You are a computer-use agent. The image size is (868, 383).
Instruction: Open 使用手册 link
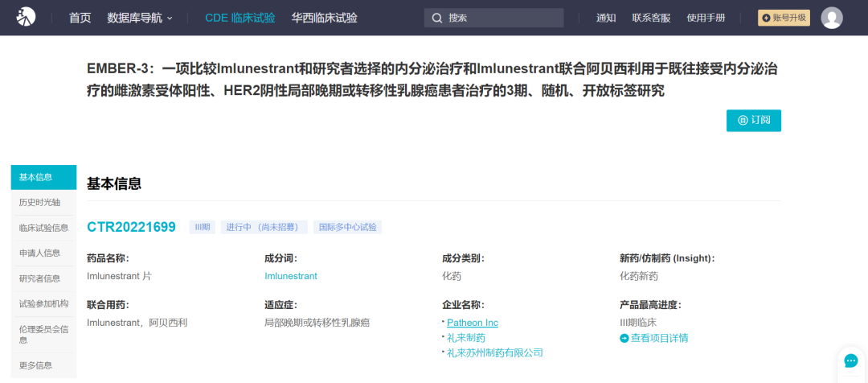coord(706,18)
